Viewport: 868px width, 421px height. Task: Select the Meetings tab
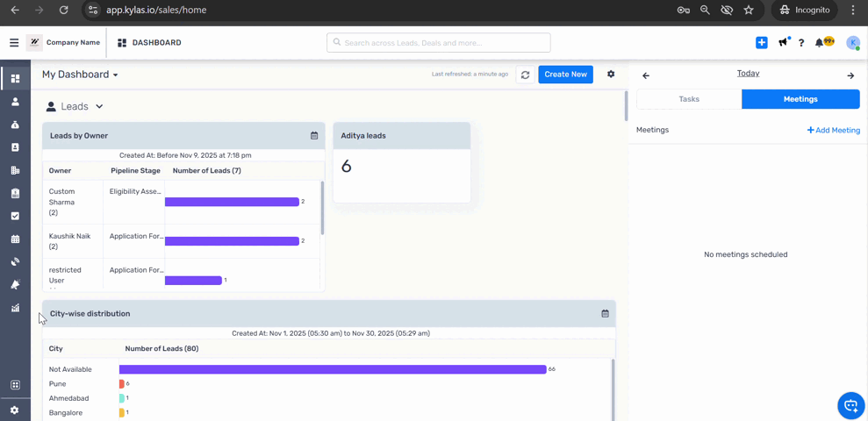(x=800, y=99)
